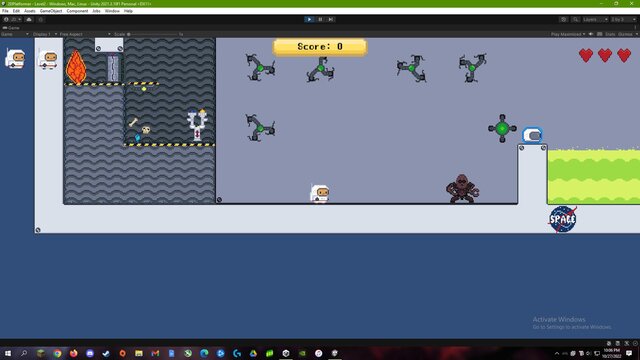Open the Edit menu

coord(16,11)
